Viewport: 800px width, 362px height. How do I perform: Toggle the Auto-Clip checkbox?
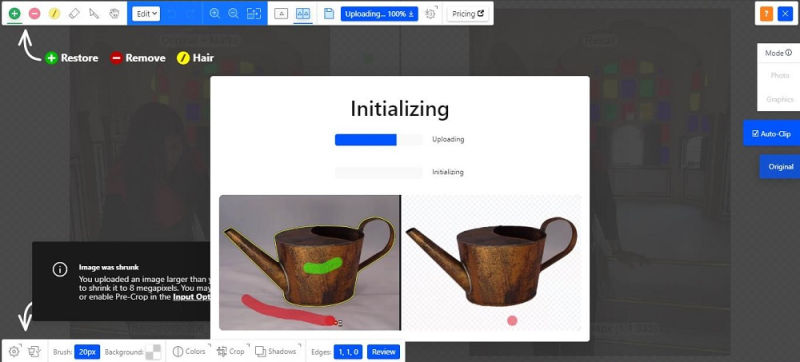[x=756, y=134]
